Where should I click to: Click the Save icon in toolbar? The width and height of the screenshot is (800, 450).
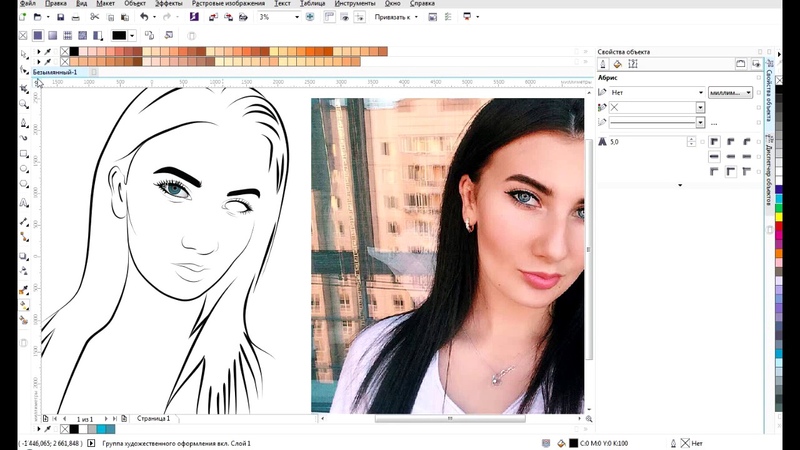point(60,17)
